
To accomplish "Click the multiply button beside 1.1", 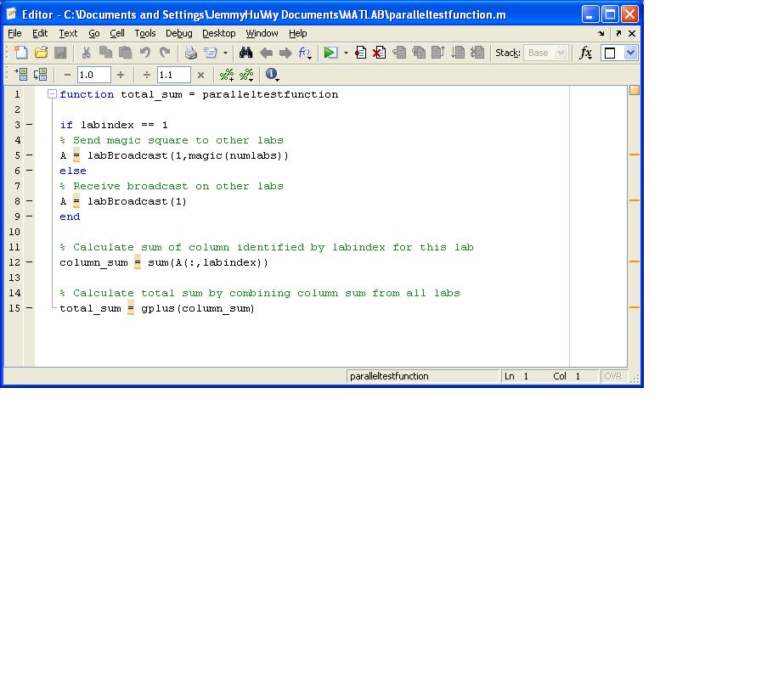I will click(x=200, y=75).
